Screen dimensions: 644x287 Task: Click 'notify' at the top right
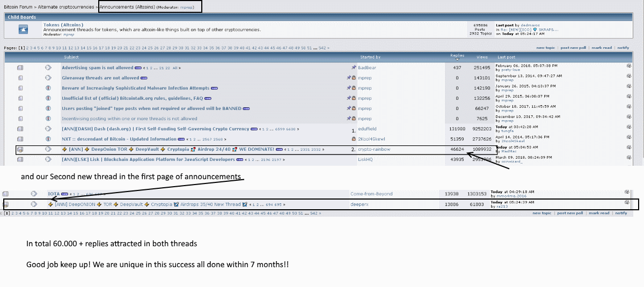[623, 48]
